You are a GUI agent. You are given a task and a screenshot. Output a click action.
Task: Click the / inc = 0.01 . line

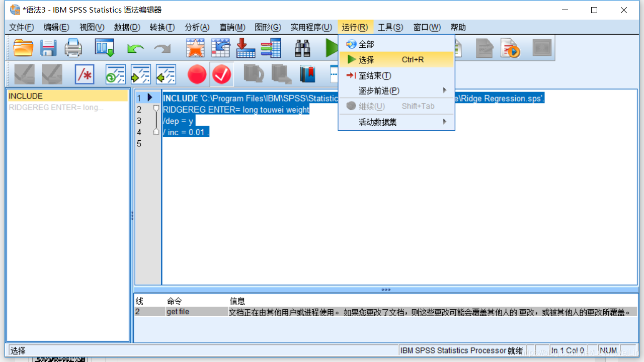[186, 132]
